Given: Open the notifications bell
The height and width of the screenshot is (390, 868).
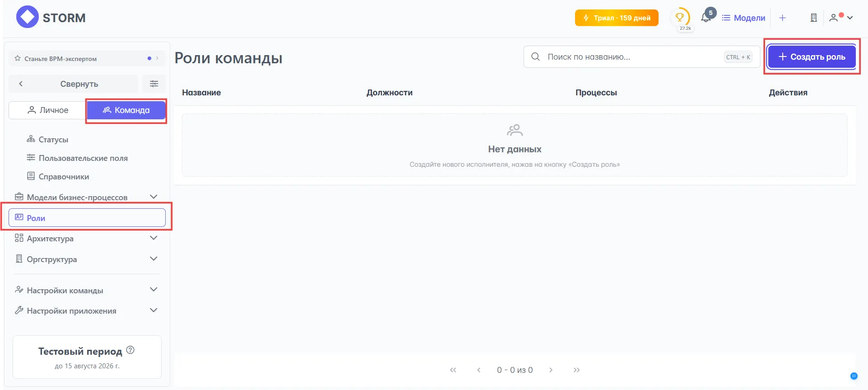Looking at the screenshot, I should [706, 18].
